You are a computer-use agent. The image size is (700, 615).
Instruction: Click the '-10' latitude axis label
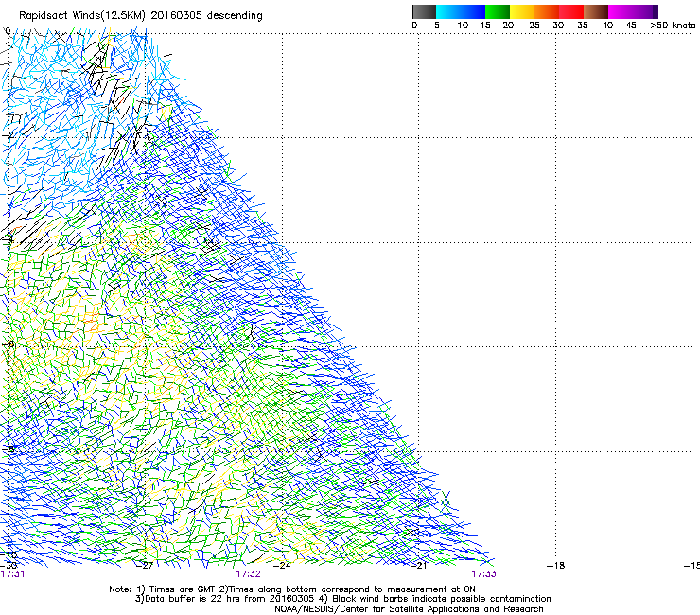(9, 554)
